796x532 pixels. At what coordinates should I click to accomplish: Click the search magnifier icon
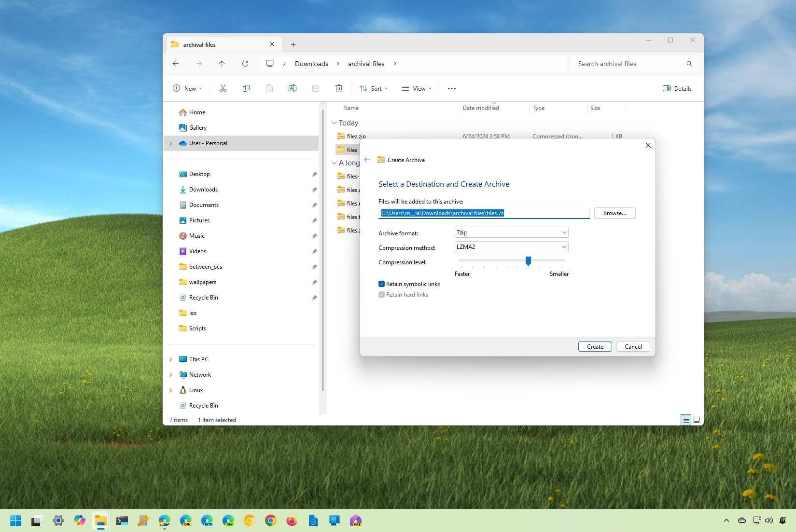[689, 64]
